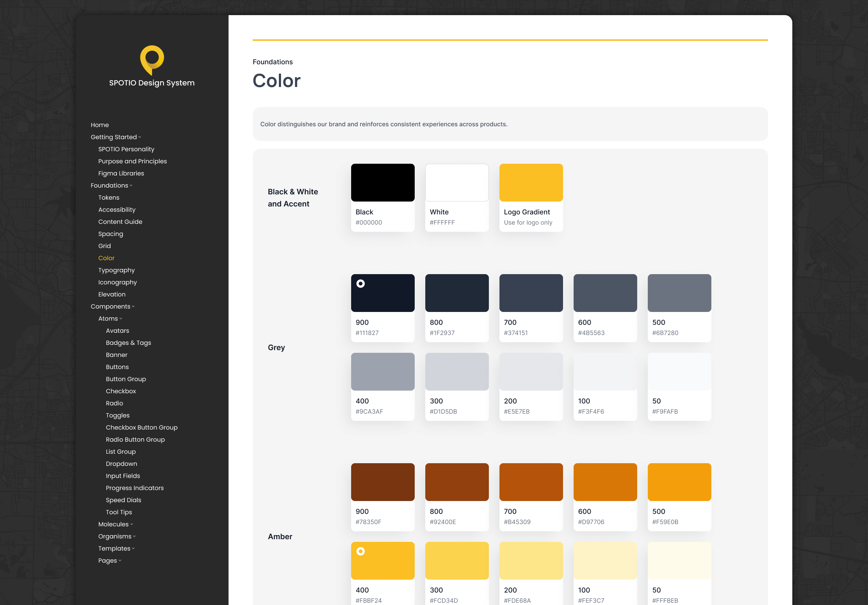Open Radio Button Group page

pyautogui.click(x=135, y=439)
